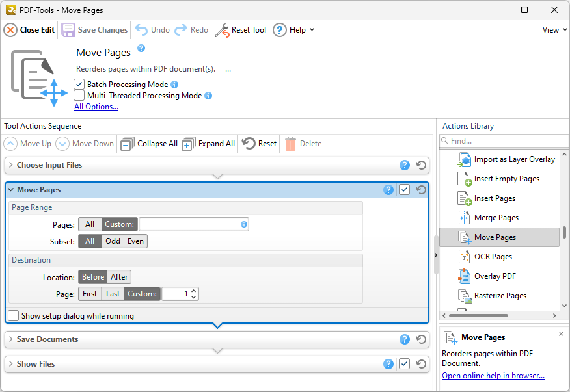
Task: Reset the Choose Input Files step
Action: [421, 165]
